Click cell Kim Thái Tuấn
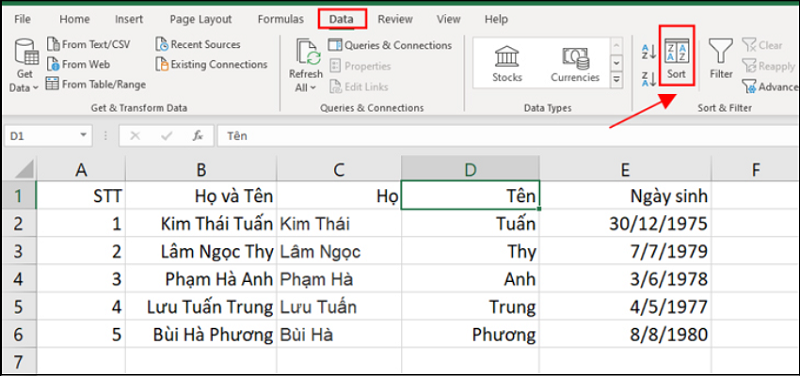 coord(201,223)
